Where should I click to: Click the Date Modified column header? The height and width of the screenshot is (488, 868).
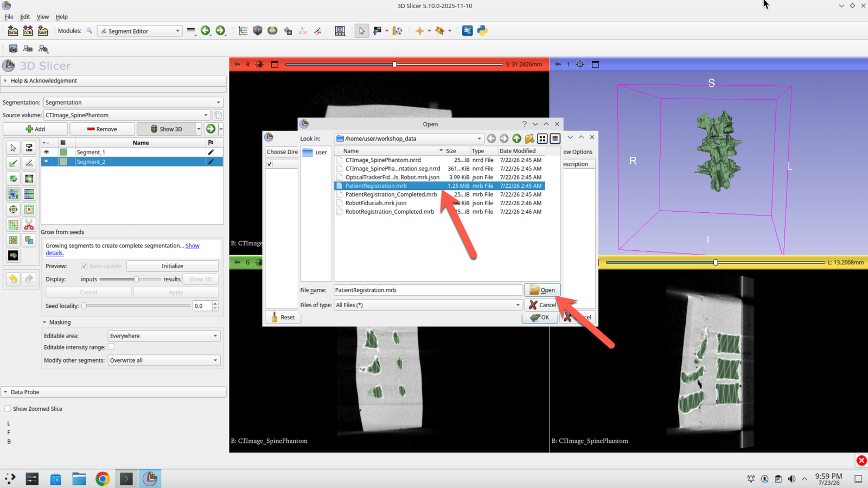pyautogui.click(x=521, y=151)
